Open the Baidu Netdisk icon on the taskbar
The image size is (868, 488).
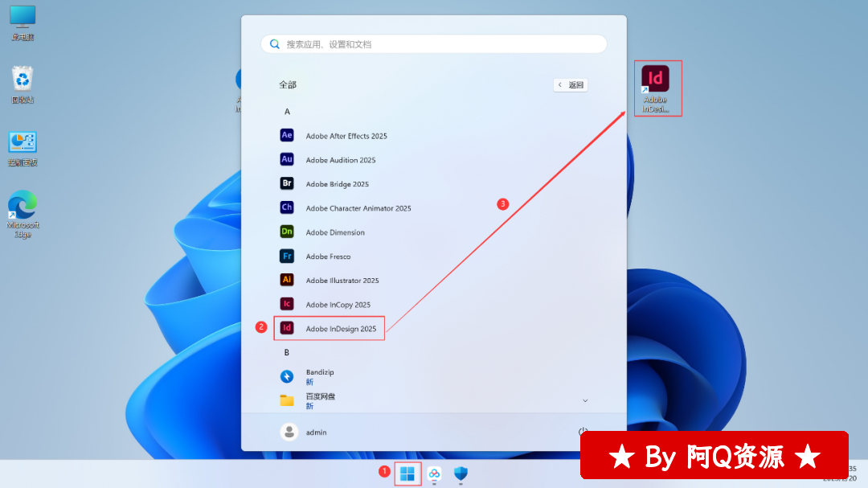point(434,474)
